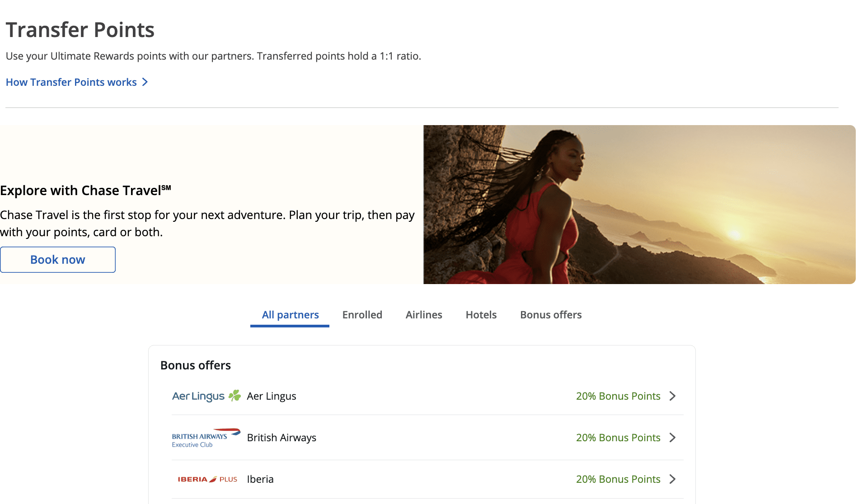Expand the Iberia row chevron
Image resolution: width=863 pixels, height=504 pixels.
click(x=673, y=479)
